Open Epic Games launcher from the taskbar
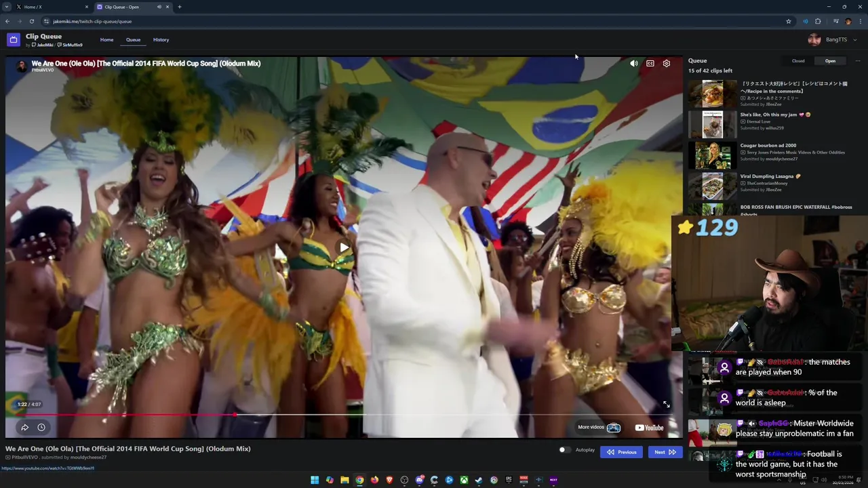The image size is (868, 488). point(509,480)
